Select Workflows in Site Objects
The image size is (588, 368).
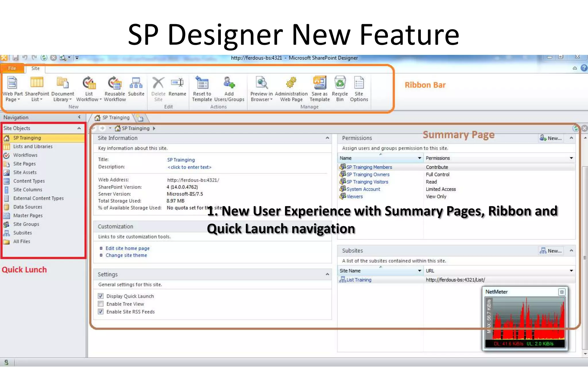coord(25,155)
